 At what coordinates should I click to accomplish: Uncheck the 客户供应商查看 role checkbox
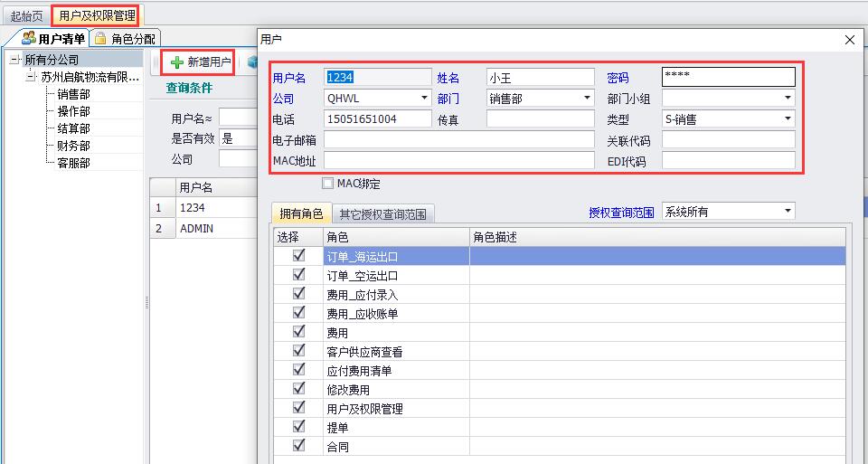tap(299, 351)
